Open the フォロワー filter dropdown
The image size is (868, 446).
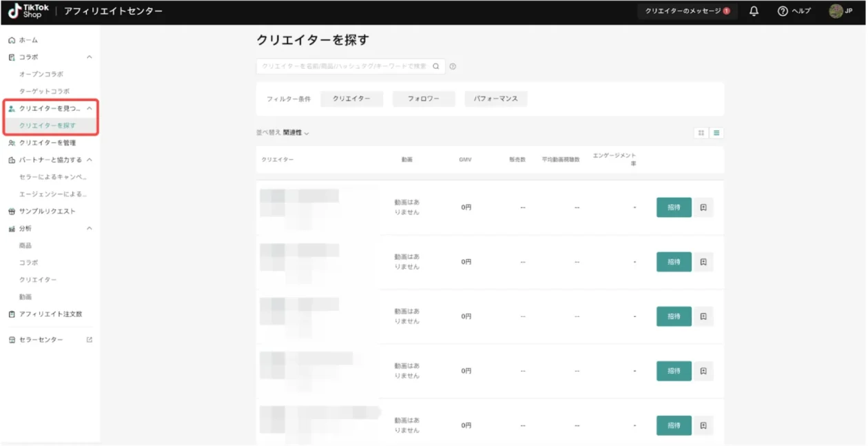[x=424, y=99]
